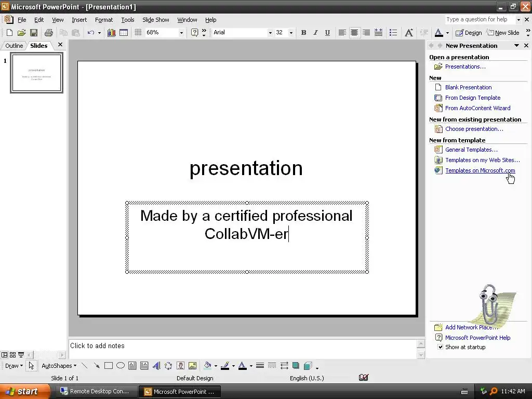Toggle Center alignment button
This screenshot has width=532, height=399.
(354, 33)
